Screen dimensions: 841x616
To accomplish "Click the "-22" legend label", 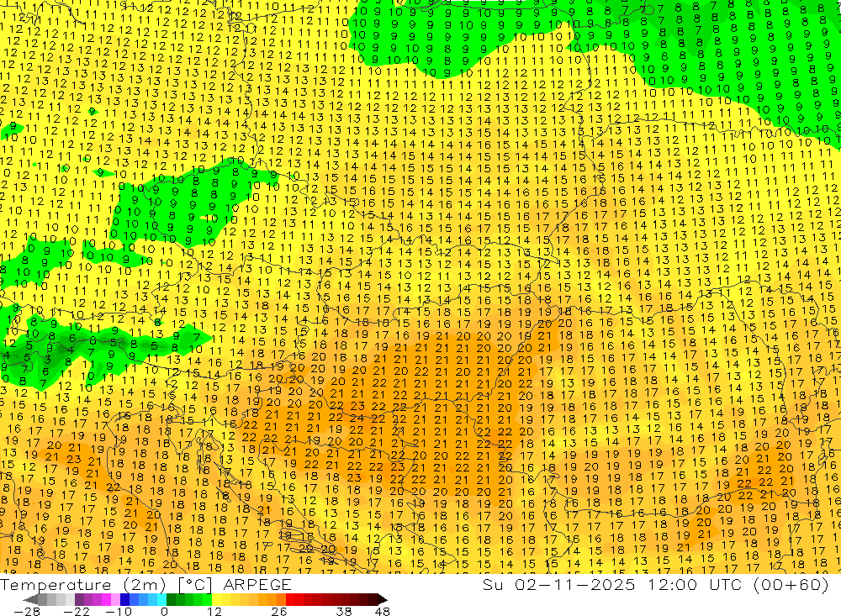I will click(77, 611).
